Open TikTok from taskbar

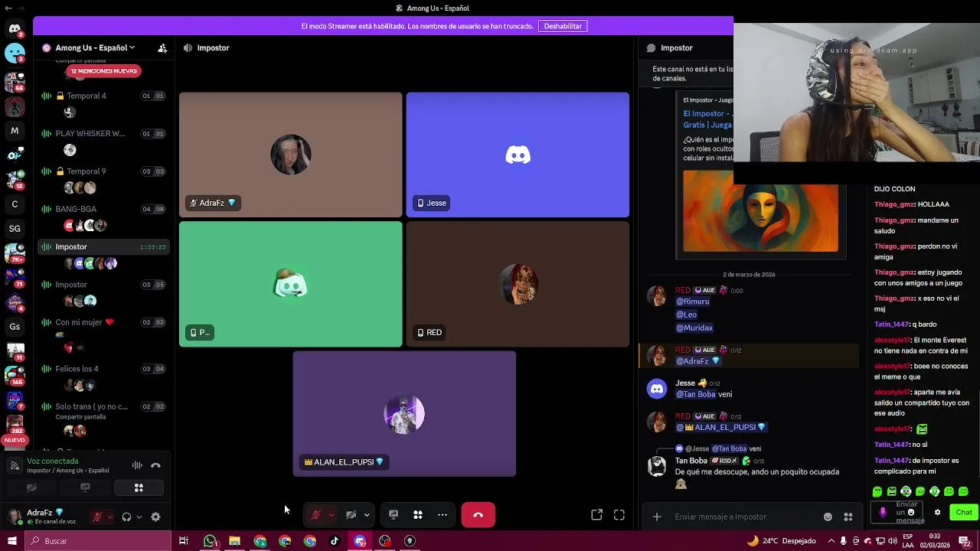click(335, 541)
